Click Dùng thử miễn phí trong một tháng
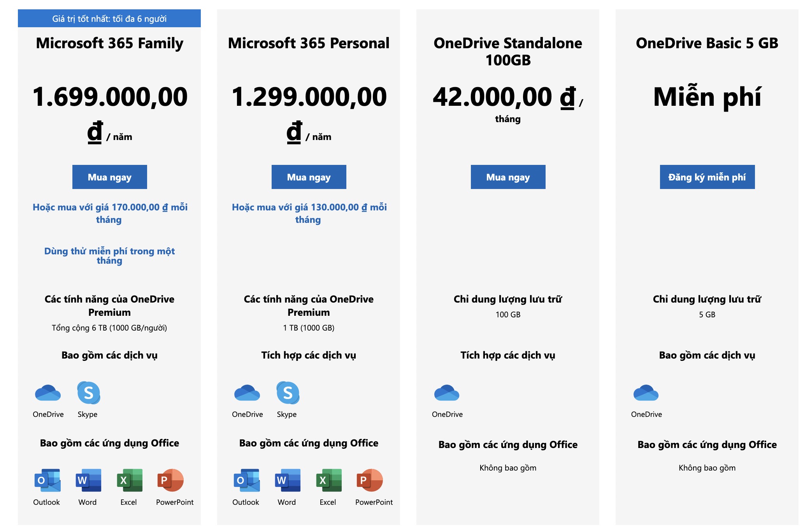The height and width of the screenshot is (532, 811). pos(109,256)
